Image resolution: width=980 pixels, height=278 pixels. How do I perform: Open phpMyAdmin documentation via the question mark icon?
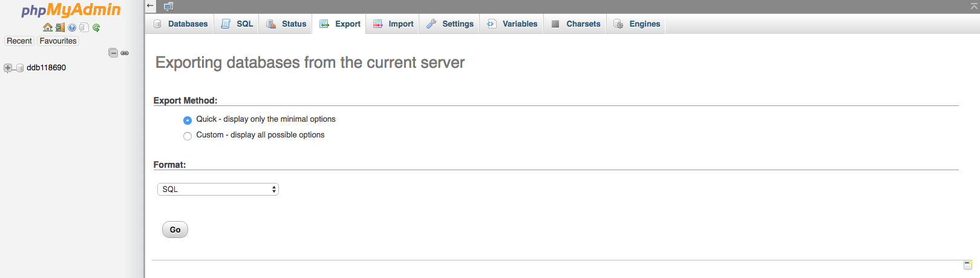coord(72,27)
